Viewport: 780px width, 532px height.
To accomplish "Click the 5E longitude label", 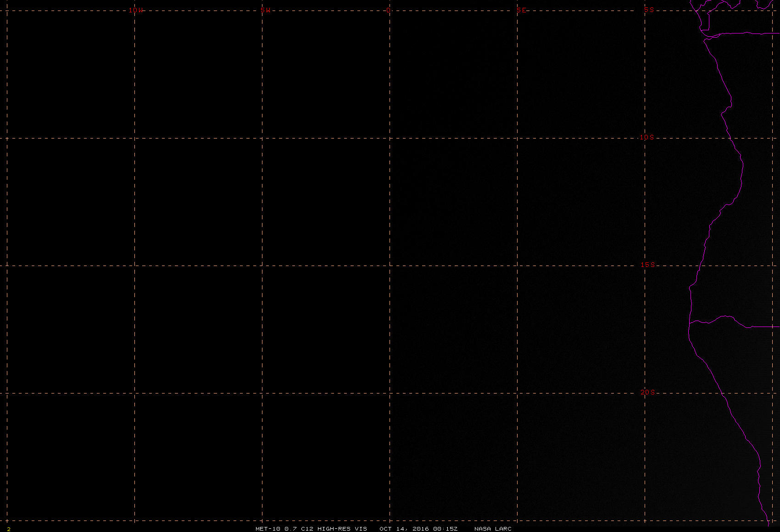I will pos(522,10).
